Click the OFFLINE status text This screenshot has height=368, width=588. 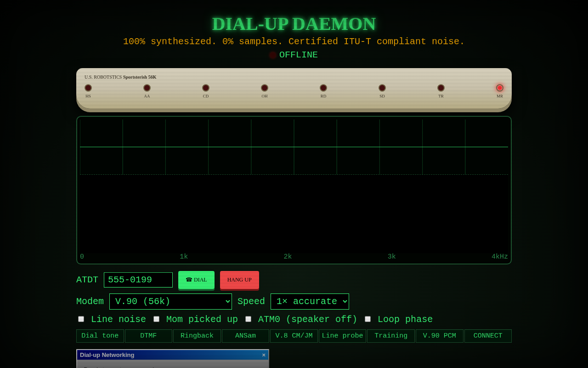(x=299, y=55)
